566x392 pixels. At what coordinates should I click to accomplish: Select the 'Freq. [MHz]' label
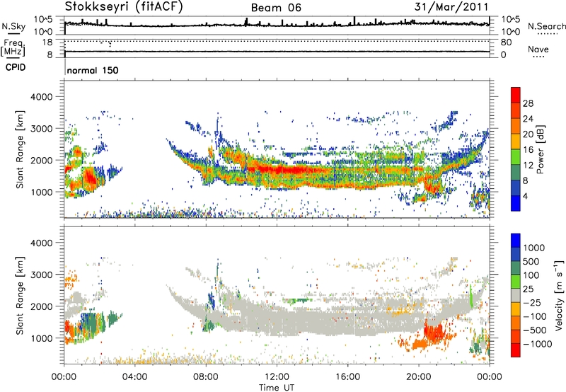pyautogui.click(x=13, y=48)
